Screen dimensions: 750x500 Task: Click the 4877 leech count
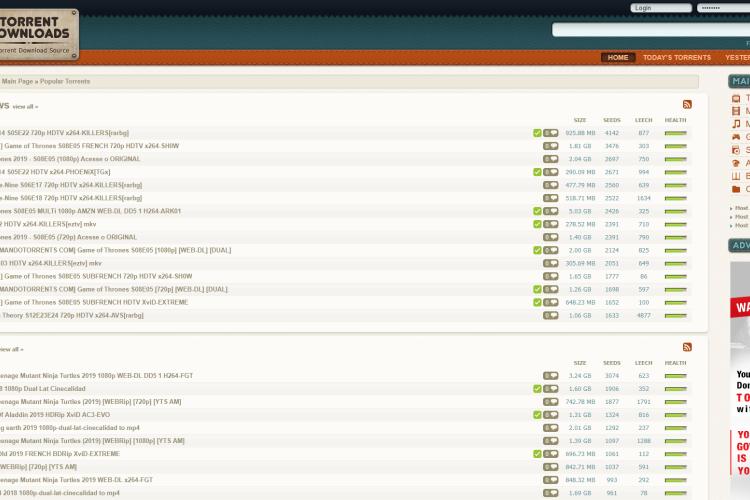pos(644,316)
